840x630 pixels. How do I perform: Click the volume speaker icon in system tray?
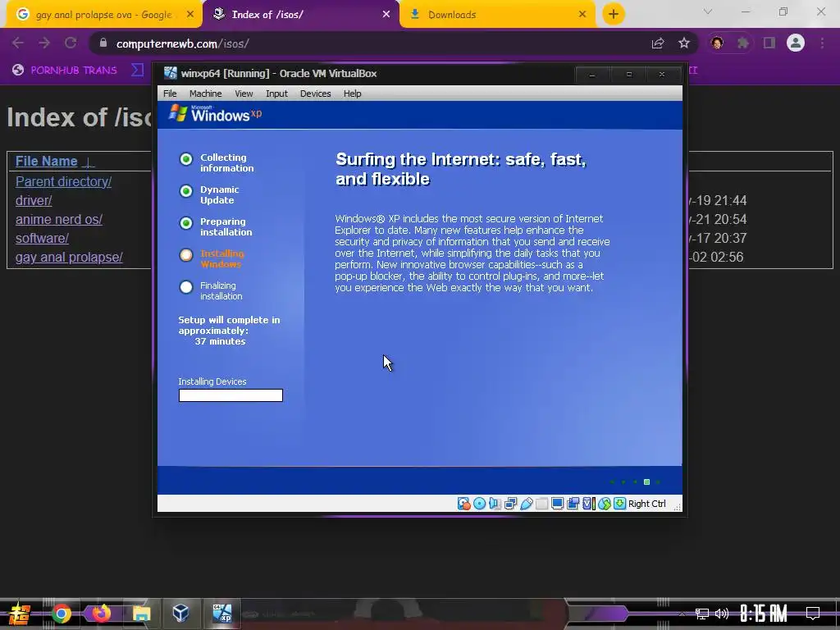[722, 614]
